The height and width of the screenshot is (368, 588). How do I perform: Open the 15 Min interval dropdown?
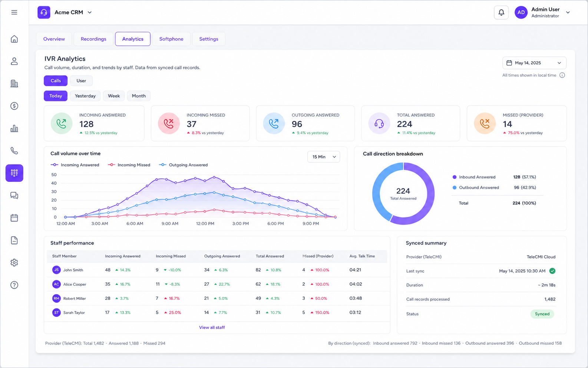(324, 157)
